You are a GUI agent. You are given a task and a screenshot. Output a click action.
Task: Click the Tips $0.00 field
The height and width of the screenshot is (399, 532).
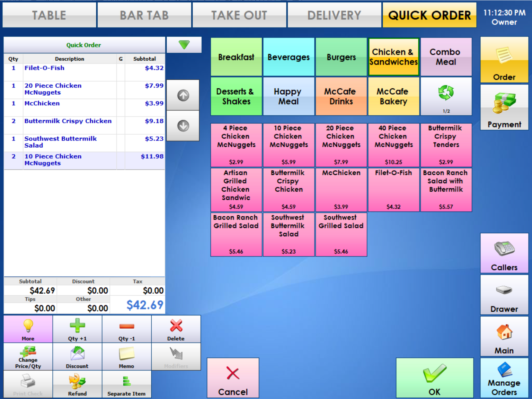point(30,308)
